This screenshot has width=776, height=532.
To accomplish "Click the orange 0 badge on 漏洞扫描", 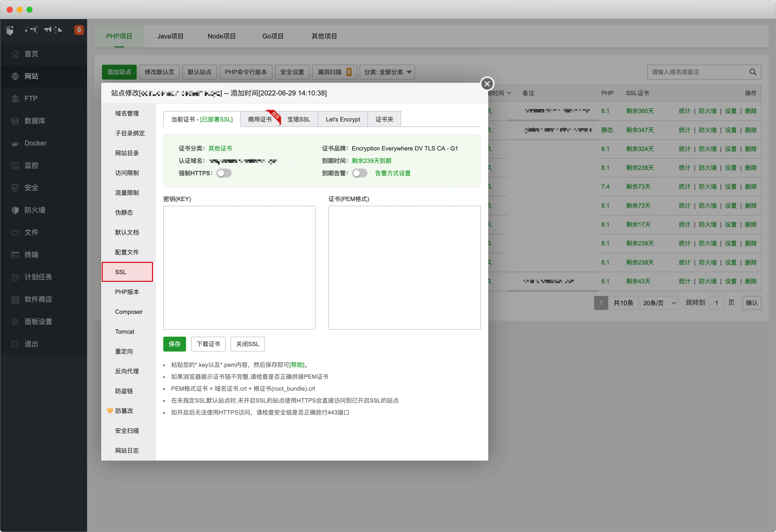I will (349, 72).
